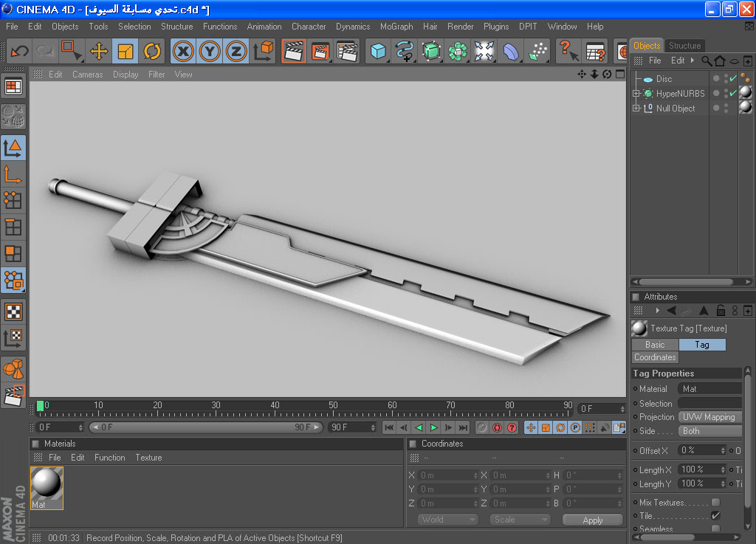Image resolution: width=756 pixels, height=544 pixels.
Task: Click the Apply button in Coordinates panel
Action: tap(593, 520)
